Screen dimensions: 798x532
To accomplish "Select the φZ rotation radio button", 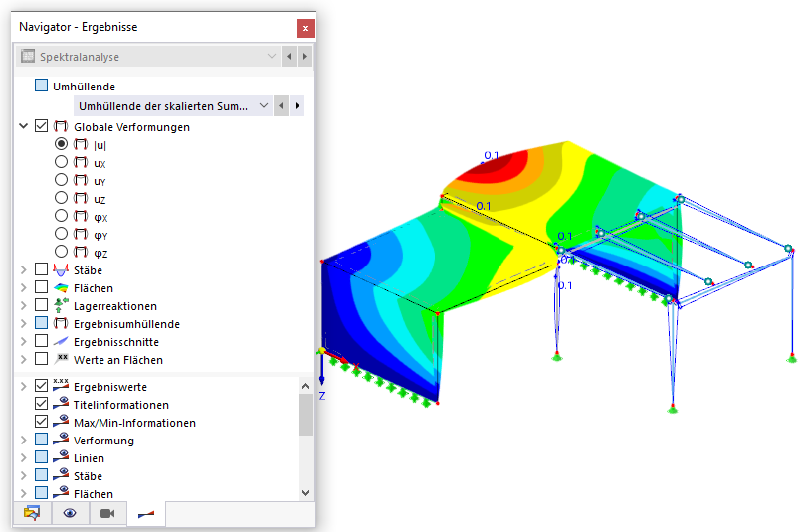I will coord(61,252).
